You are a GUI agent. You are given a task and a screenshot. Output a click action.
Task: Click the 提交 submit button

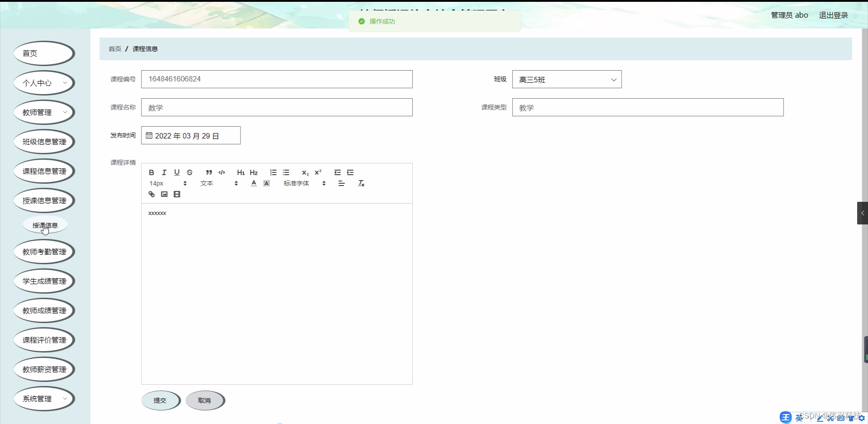coord(160,400)
